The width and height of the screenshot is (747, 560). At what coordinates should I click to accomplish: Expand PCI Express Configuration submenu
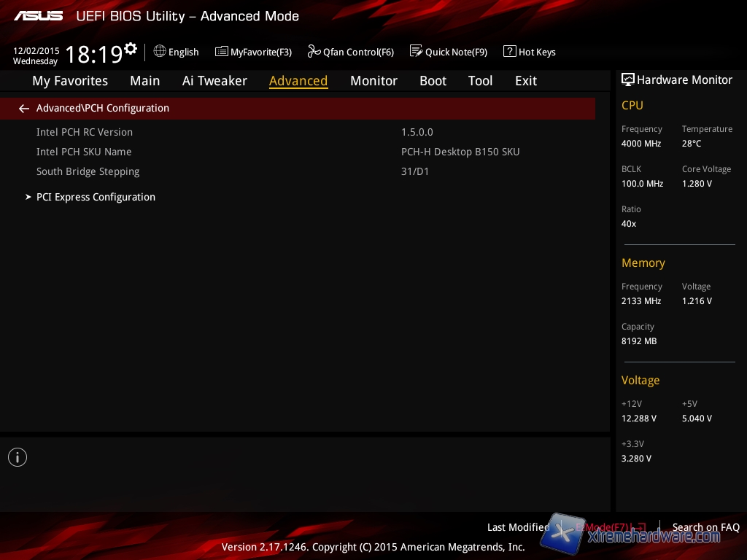(96, 197)
